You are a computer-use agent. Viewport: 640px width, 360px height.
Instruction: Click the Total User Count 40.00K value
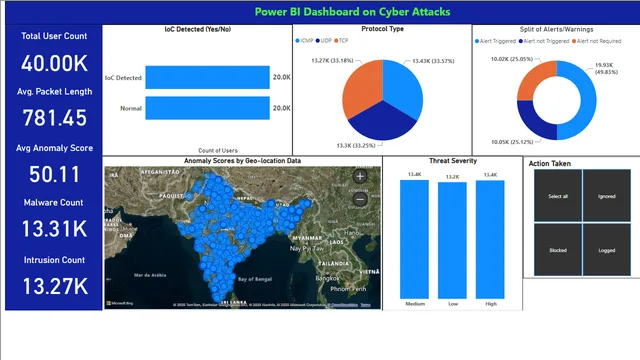tap(54, 64)
